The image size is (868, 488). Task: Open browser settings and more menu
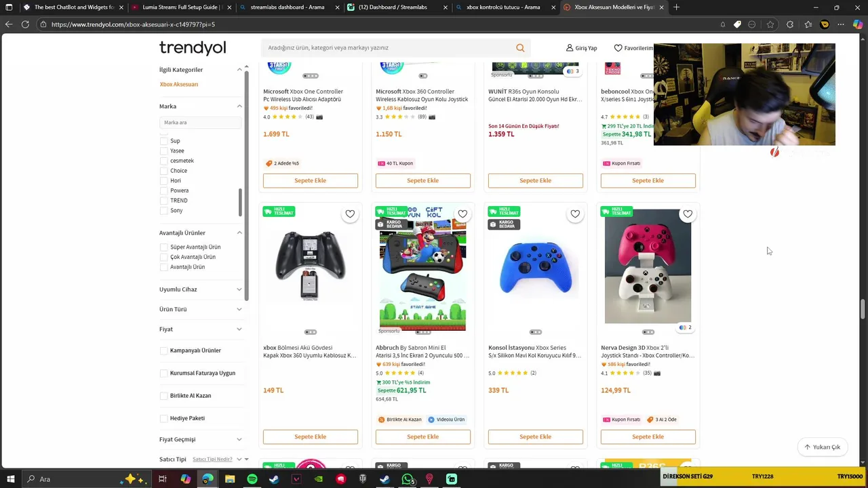(842, 24)
